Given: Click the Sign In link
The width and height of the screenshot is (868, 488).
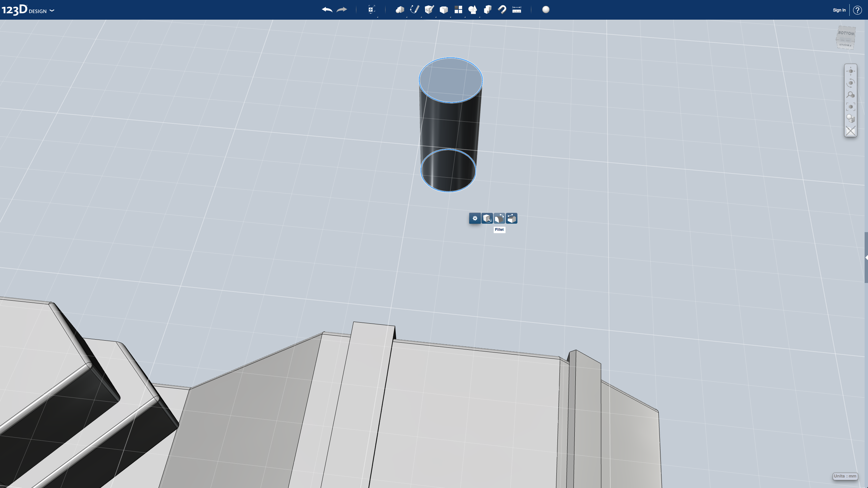Looking at the screenshot, I should pos(839,10).
